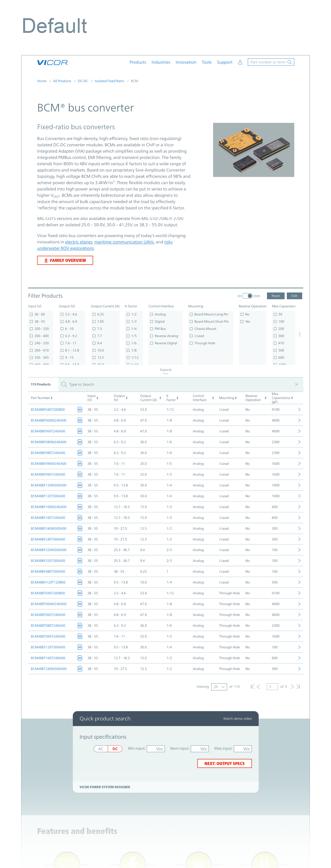Go to the next results page
Screen dimensions: 331x868
pos(292,686)
